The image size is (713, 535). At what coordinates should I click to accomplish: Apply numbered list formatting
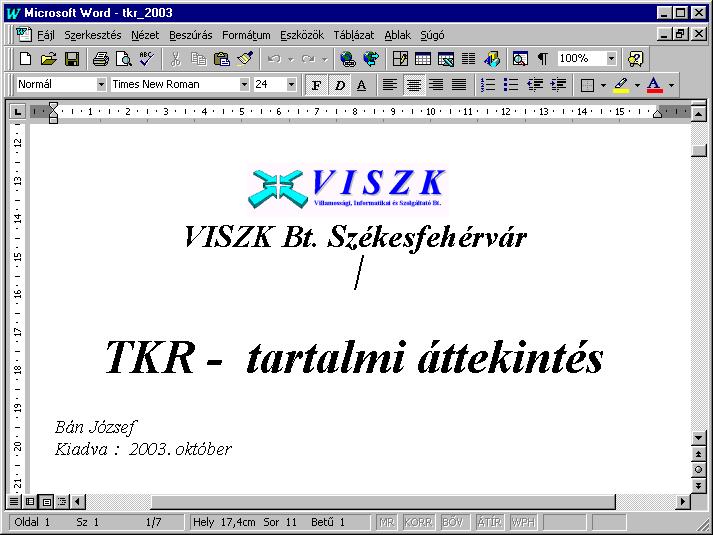pos(487,85)
